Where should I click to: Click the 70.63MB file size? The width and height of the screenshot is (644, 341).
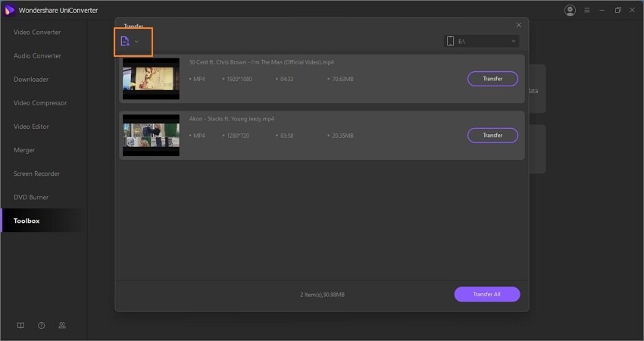(342, 79)
